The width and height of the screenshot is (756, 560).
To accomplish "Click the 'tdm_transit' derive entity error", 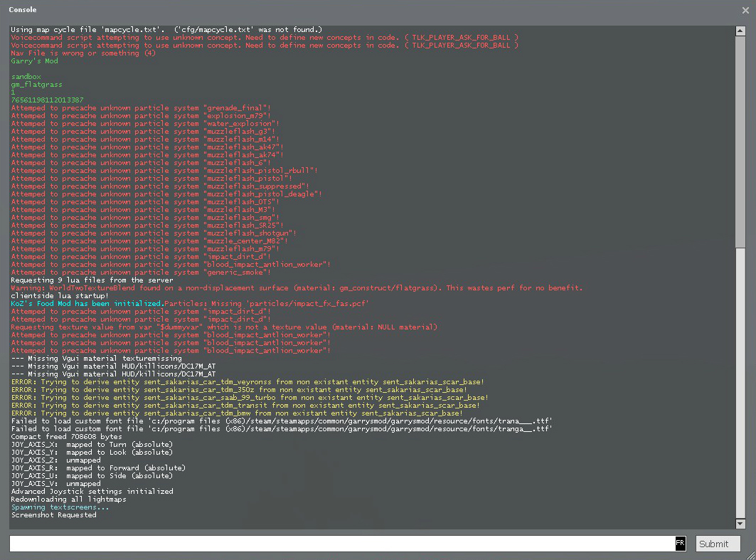I will (x=245, y=405).
